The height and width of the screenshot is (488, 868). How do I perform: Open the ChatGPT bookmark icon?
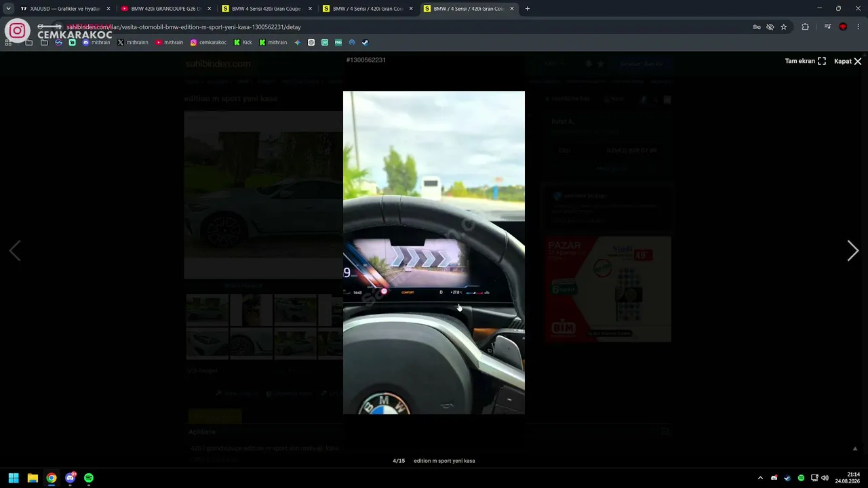point(311,43)
